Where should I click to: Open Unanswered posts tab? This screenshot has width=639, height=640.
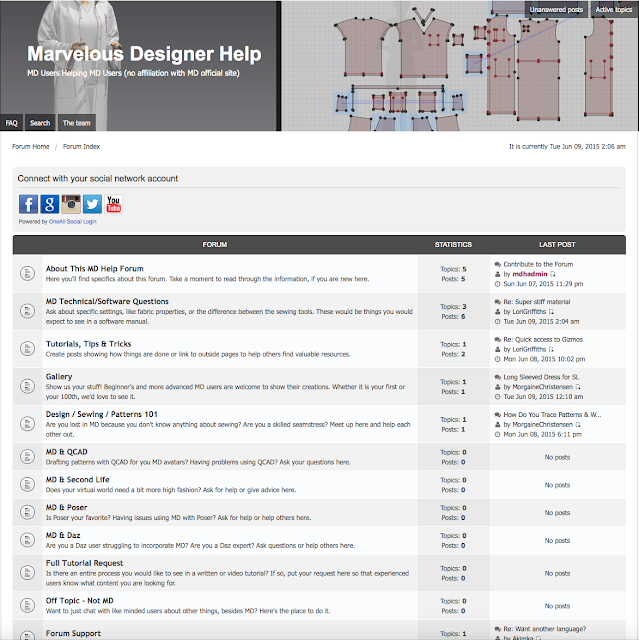556,9
